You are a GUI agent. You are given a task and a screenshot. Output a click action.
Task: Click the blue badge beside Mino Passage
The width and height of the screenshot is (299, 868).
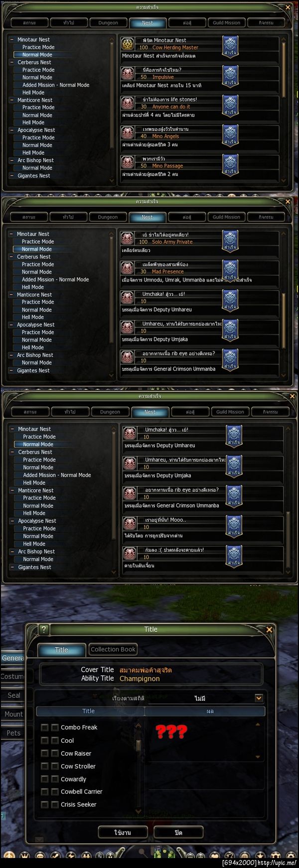click(230, 165)
